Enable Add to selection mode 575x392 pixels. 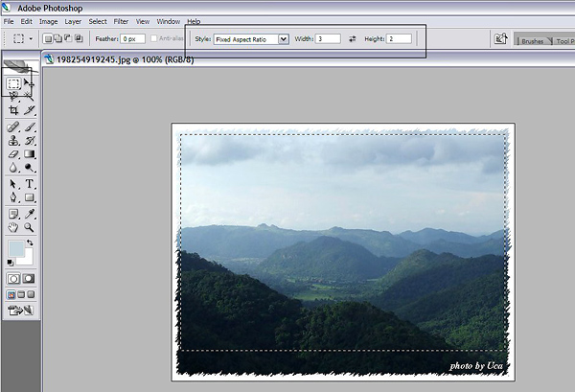point(59,39)
